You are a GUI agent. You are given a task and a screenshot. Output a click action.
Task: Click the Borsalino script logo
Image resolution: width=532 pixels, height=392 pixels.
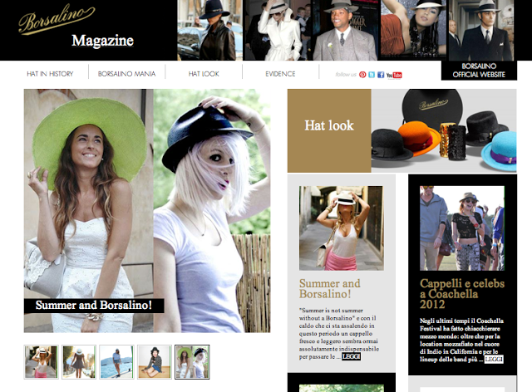[57, 18]
